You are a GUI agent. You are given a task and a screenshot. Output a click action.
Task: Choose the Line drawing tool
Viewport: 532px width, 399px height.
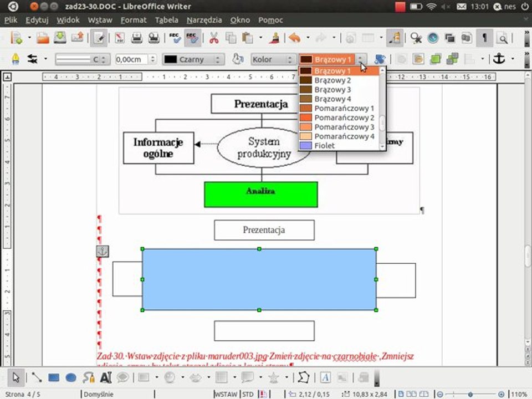click(x=37, y=377)
